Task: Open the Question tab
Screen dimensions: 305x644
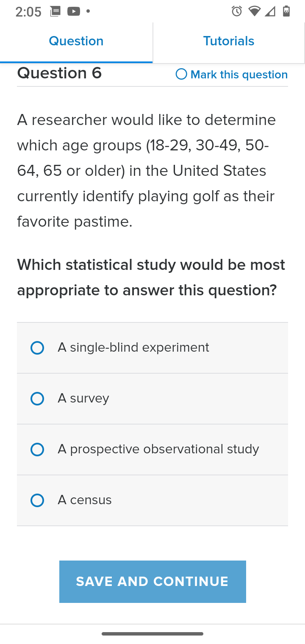Action: pos(76,41)
